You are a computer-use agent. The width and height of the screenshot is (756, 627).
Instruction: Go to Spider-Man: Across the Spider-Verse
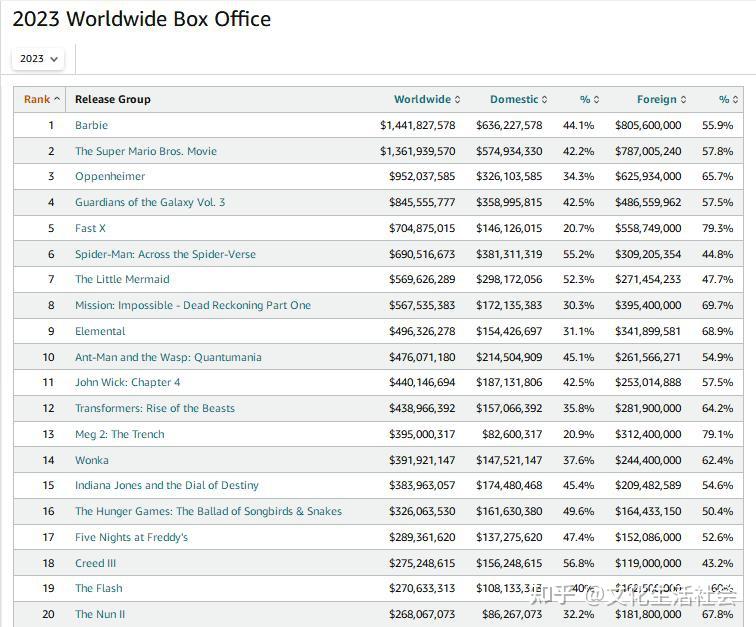pos(165,255)
